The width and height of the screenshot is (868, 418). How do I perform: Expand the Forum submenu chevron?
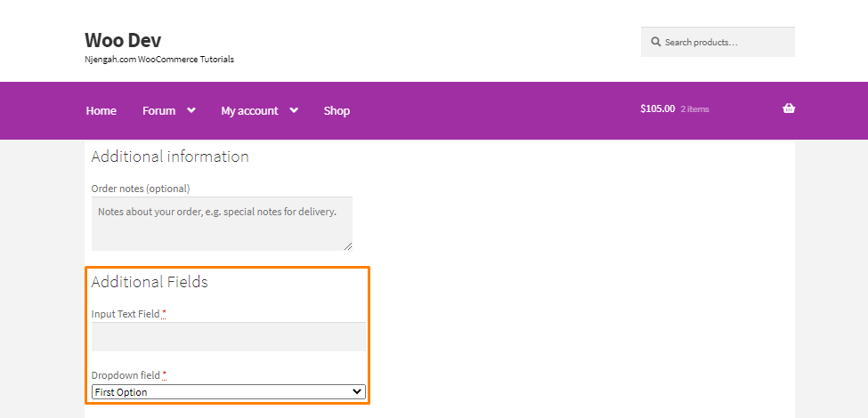point(191,110)
